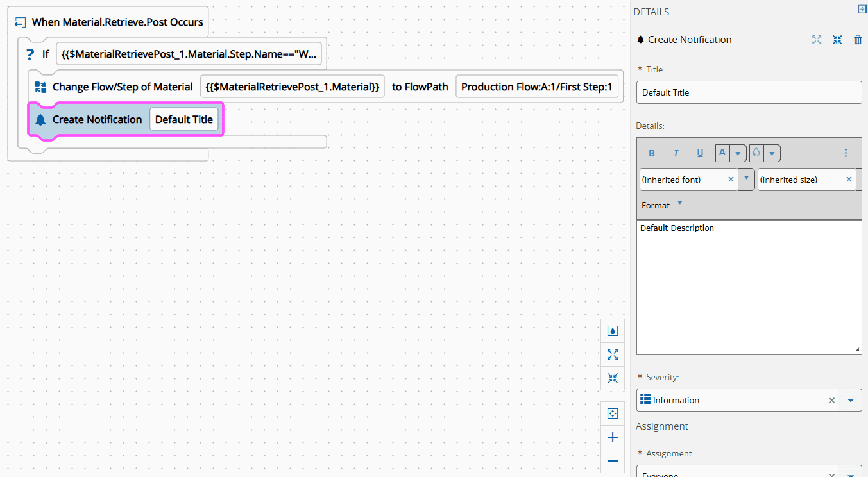Click trash icon to delete Create Notification
868x477 pixels.
858,40
